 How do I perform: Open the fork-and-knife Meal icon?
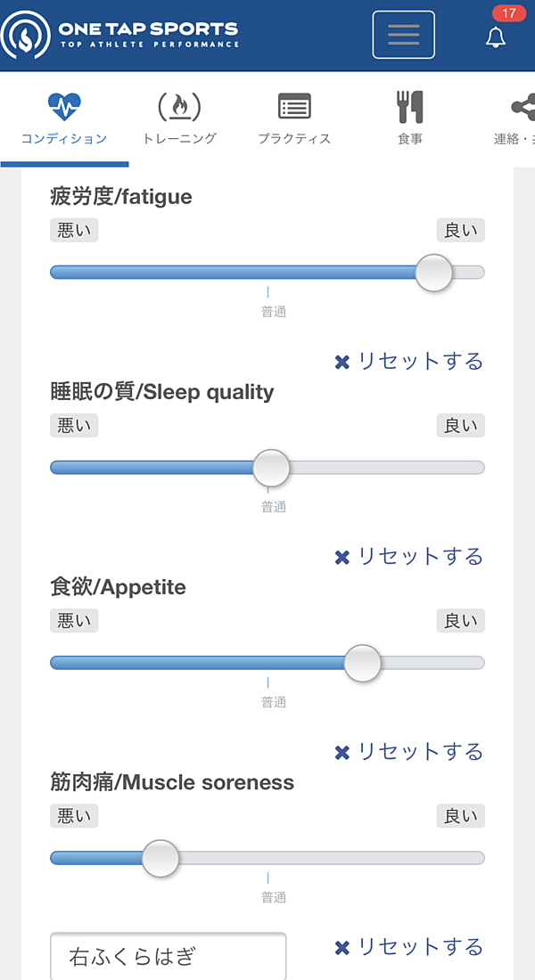point(410,108)
